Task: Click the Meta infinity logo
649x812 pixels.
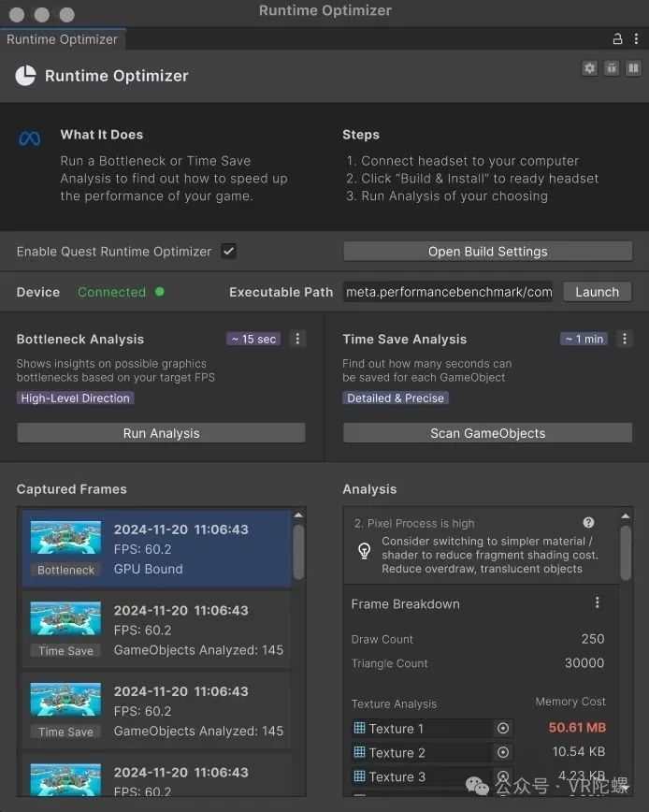Action: [30, 138]
